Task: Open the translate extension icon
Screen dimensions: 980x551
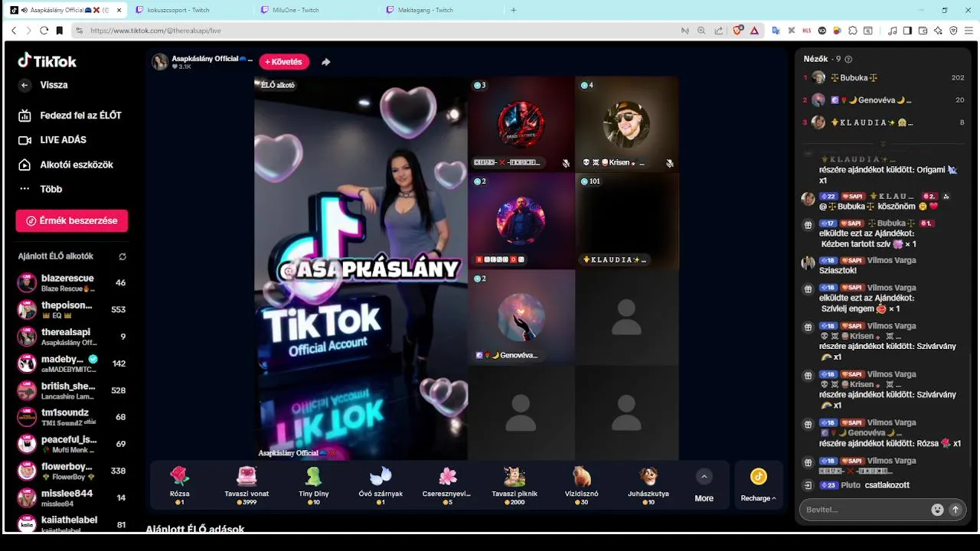Action: pos(776,31)
